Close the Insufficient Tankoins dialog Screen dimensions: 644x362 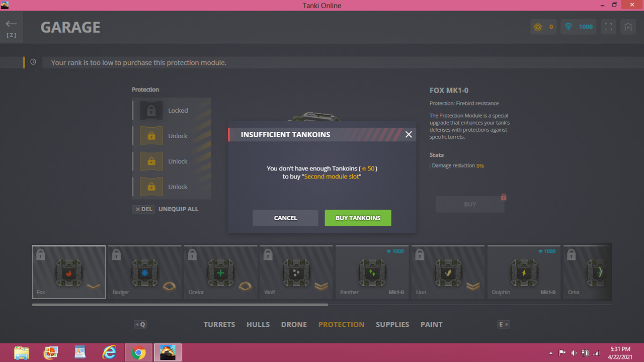click(409, 134)
